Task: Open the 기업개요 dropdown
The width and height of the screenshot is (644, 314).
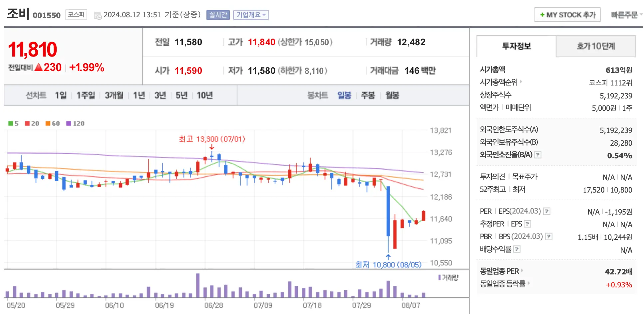Action: coord(251,15)
